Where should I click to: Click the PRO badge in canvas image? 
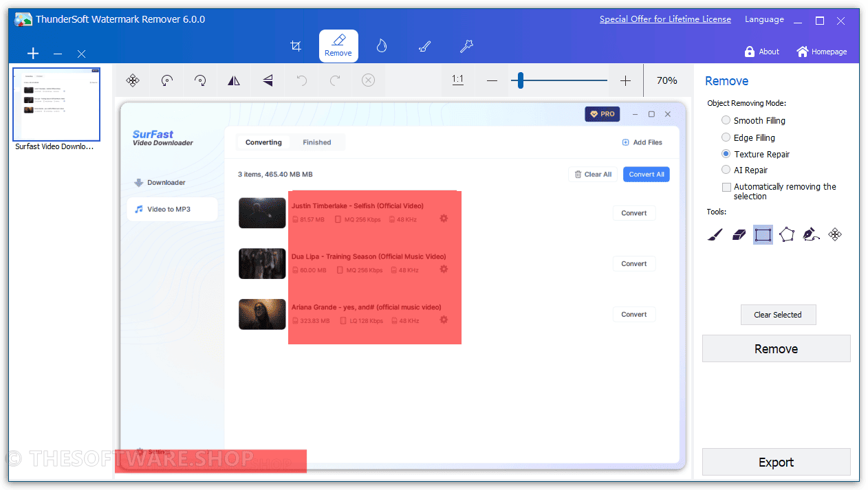[x=603, y=114]
